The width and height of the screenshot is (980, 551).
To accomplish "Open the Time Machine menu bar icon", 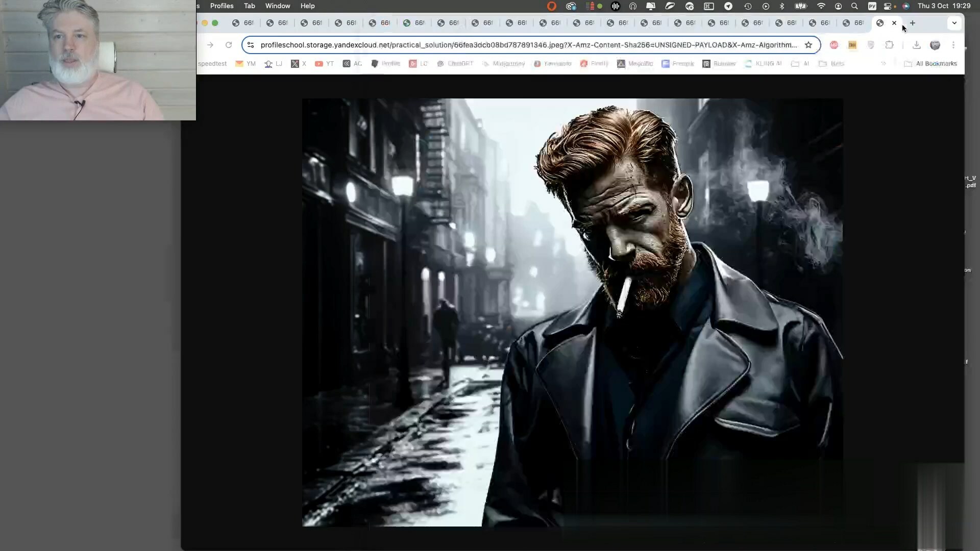I will pos(748,6).
